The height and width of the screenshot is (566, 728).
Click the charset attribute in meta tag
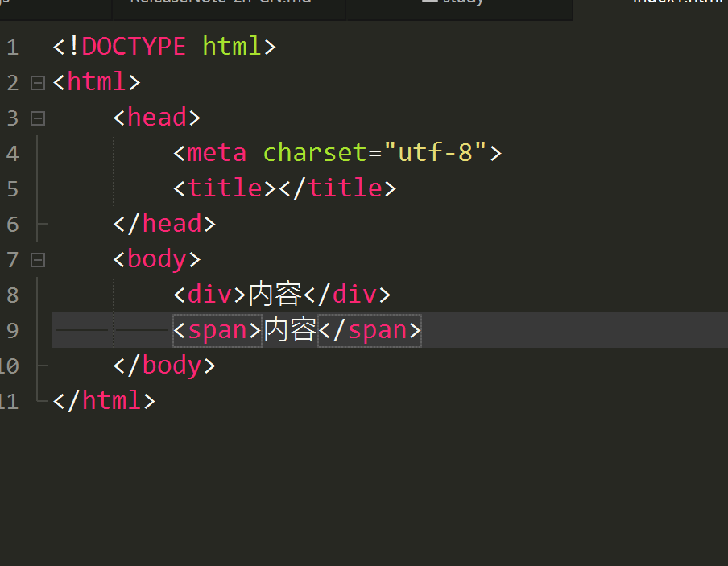315,152
